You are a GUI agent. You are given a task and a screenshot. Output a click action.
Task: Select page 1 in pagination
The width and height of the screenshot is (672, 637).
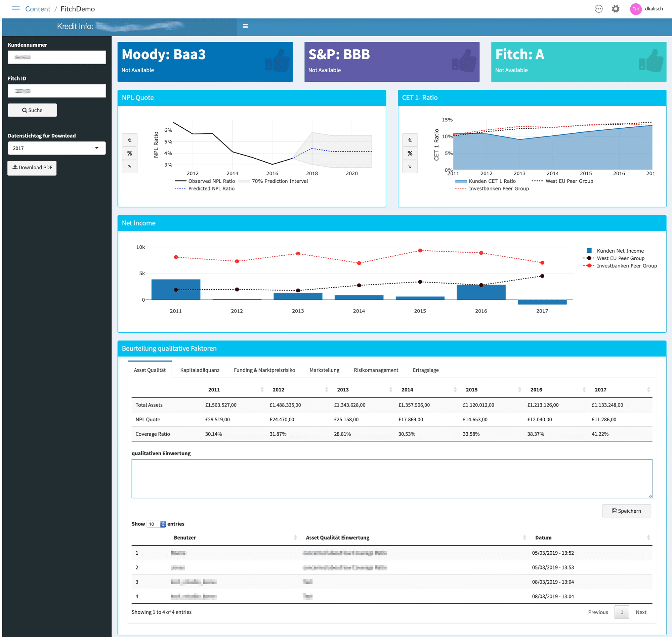point(622,612)
